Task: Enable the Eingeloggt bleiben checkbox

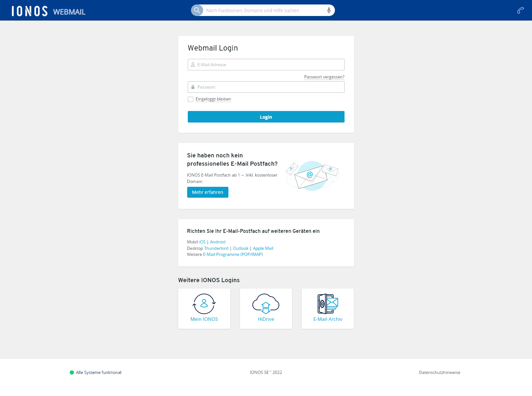Action: coord(191,99)
